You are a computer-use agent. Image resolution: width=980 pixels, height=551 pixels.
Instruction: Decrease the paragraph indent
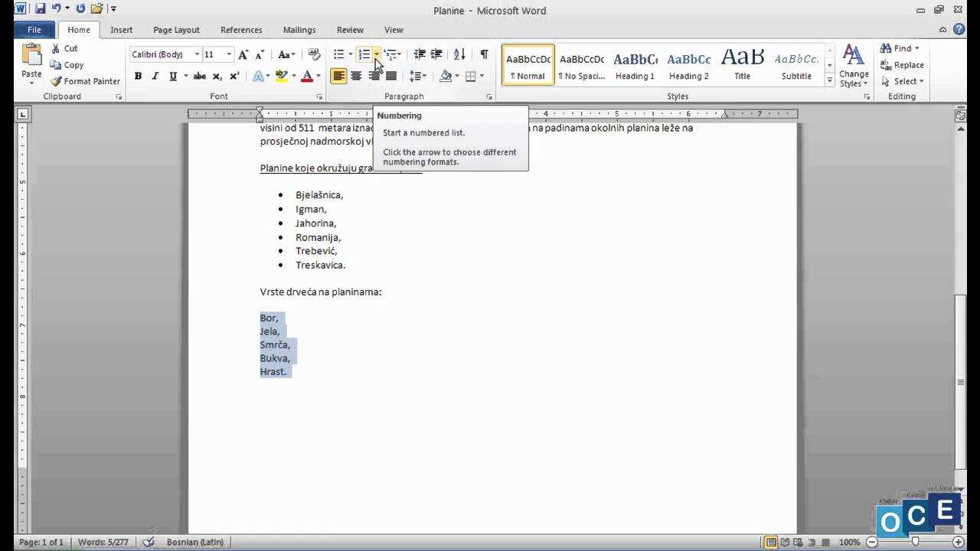pyautogui.click(x=420, y=54)
